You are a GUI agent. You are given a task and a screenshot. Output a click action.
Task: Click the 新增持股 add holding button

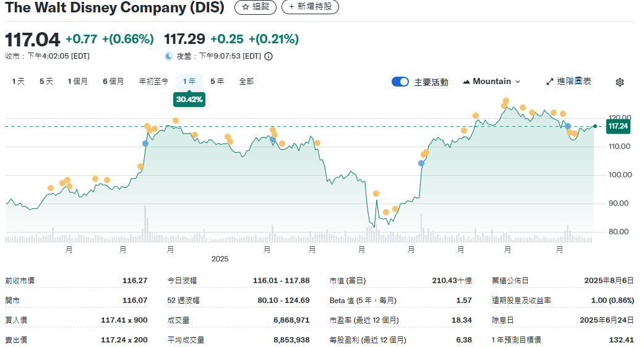tap(310, 7)
